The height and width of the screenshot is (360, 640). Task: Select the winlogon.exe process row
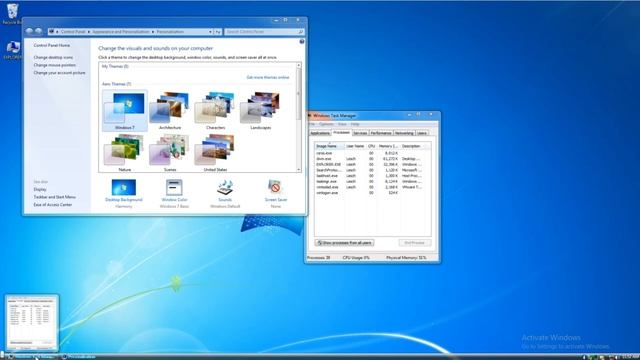click(372, 193)
